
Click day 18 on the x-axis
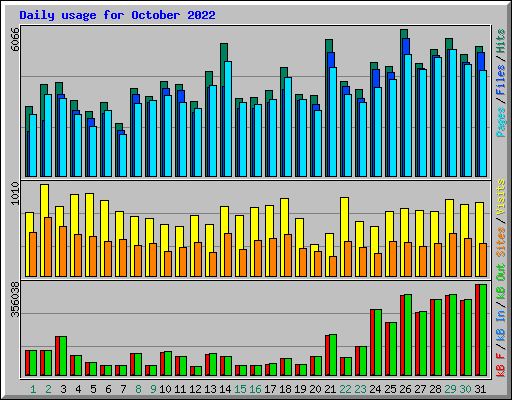click(x=285, y=389)
